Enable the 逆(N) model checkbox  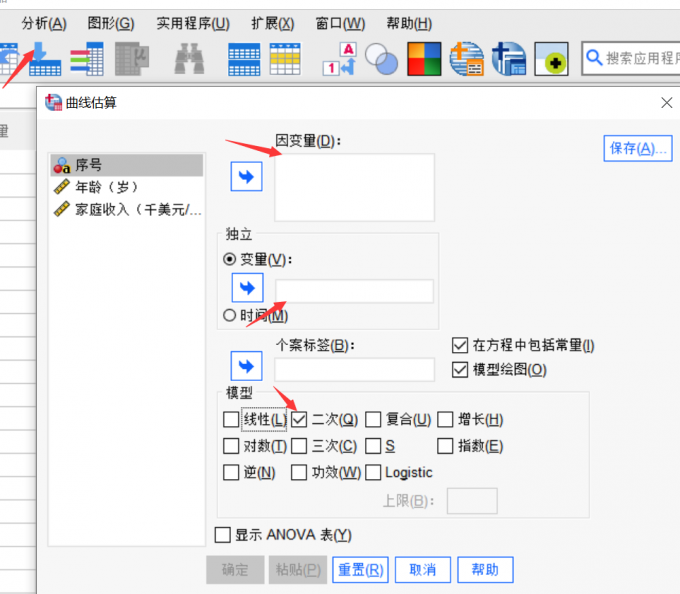pyautogui.click(x=231, y=472)
